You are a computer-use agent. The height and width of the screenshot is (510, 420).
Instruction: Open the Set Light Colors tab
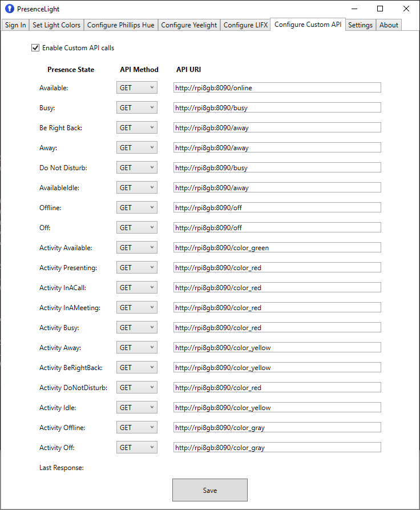pyautogui.click(x=56, y=25)
